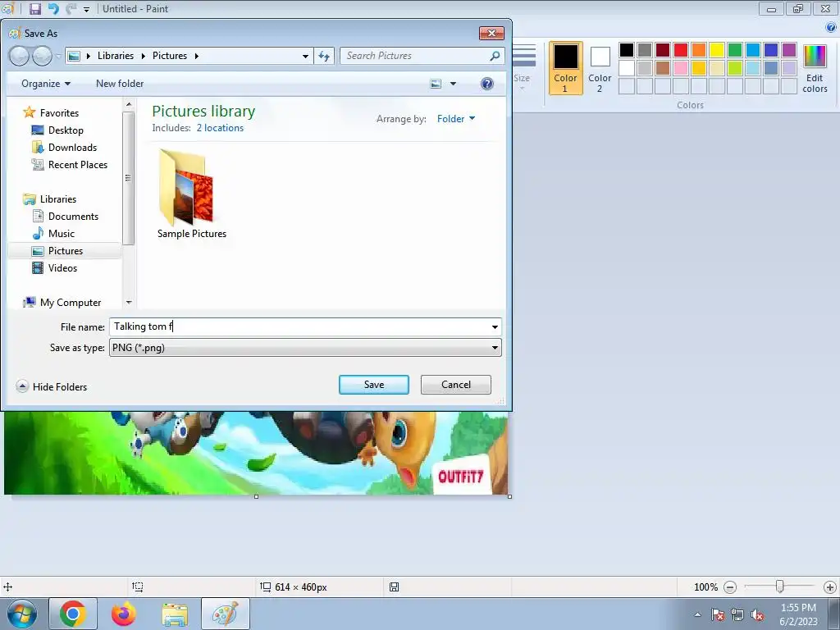
Task: Select Pictures library in navigation pane
Action: click(x=66, y=251)
